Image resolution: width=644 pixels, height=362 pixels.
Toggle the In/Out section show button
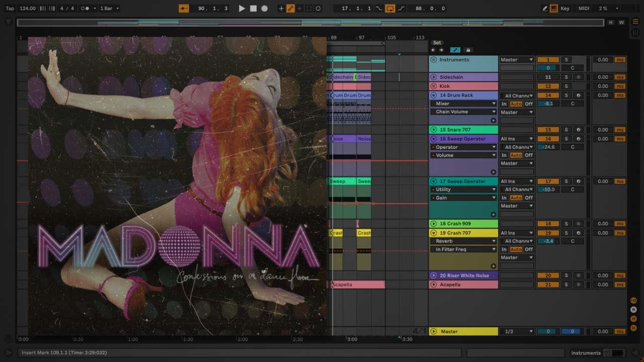[633, 301]
